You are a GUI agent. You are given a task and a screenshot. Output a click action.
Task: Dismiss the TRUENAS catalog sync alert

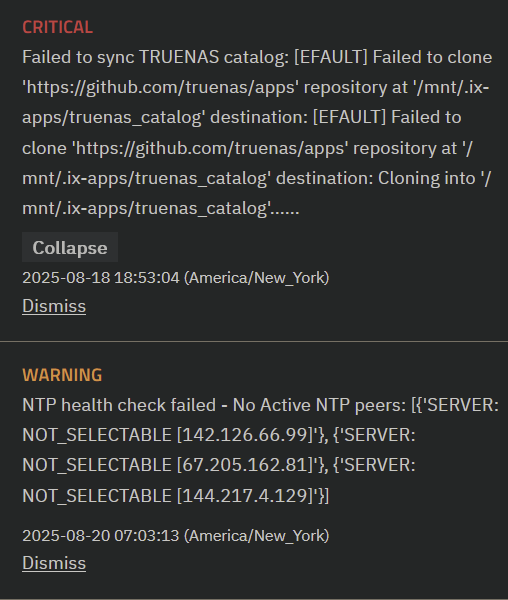coord(54,306)
